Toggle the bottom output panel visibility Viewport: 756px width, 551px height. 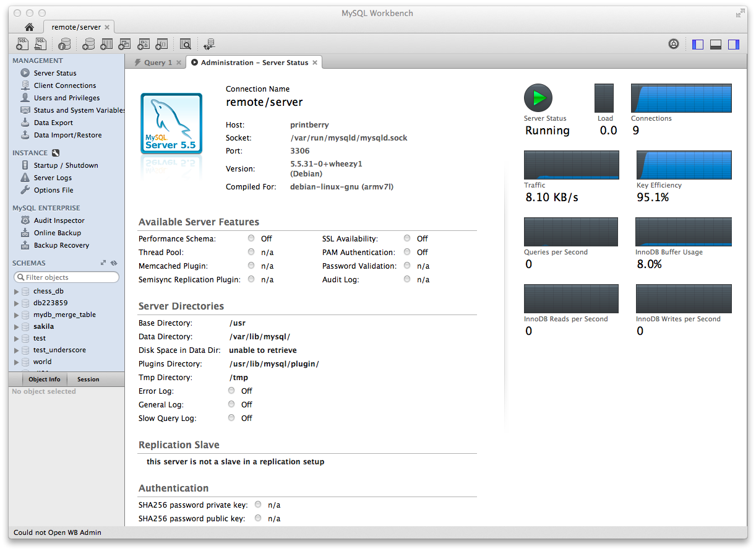[716, 44]
